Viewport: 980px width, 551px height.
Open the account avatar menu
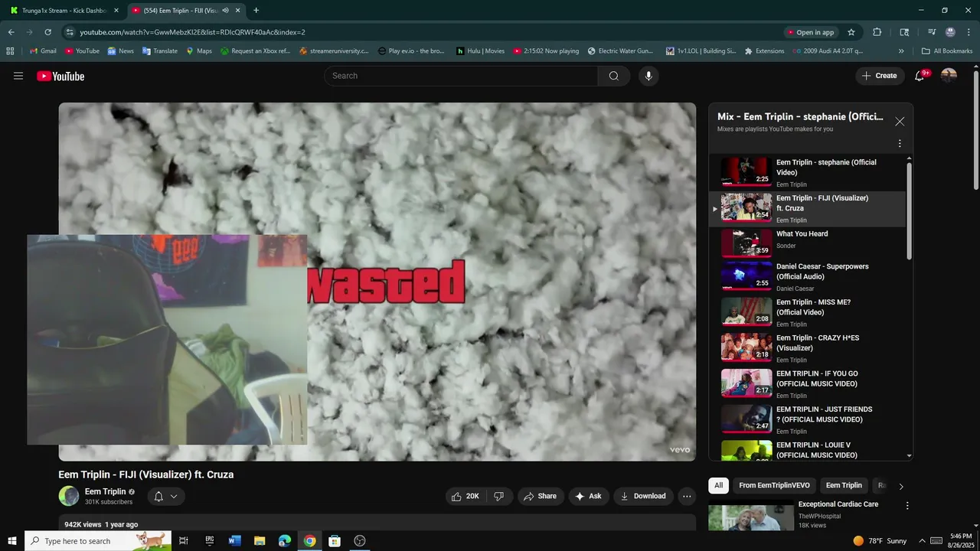949,76
